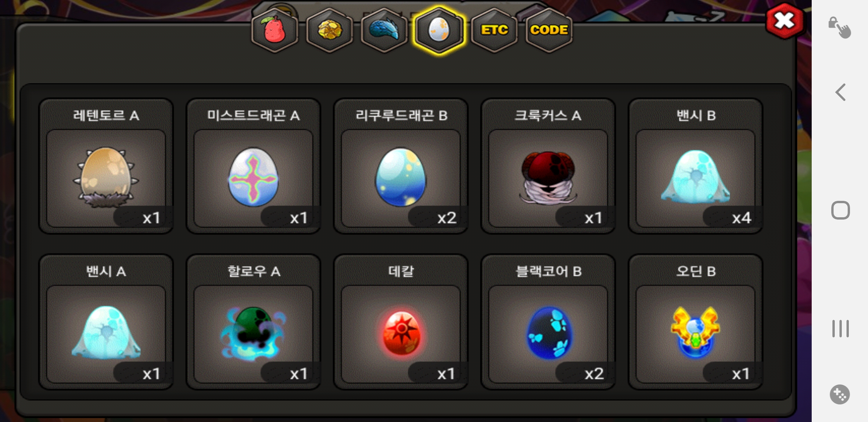This screenshot has width=868, height=422.
Task: Select the 크룩커스 A red egg
Action: (x=548, y=166)
